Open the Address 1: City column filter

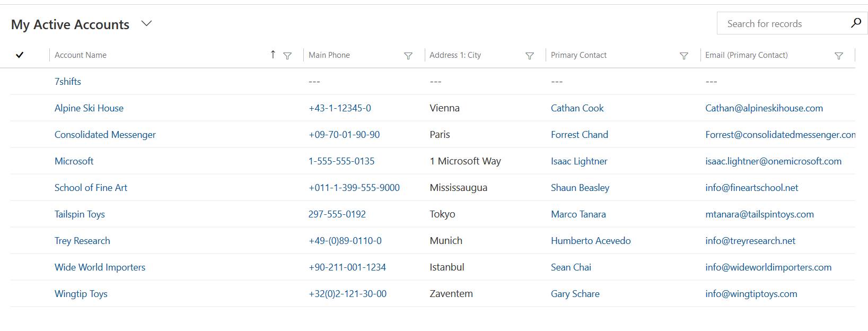click(x=530, y=56)
